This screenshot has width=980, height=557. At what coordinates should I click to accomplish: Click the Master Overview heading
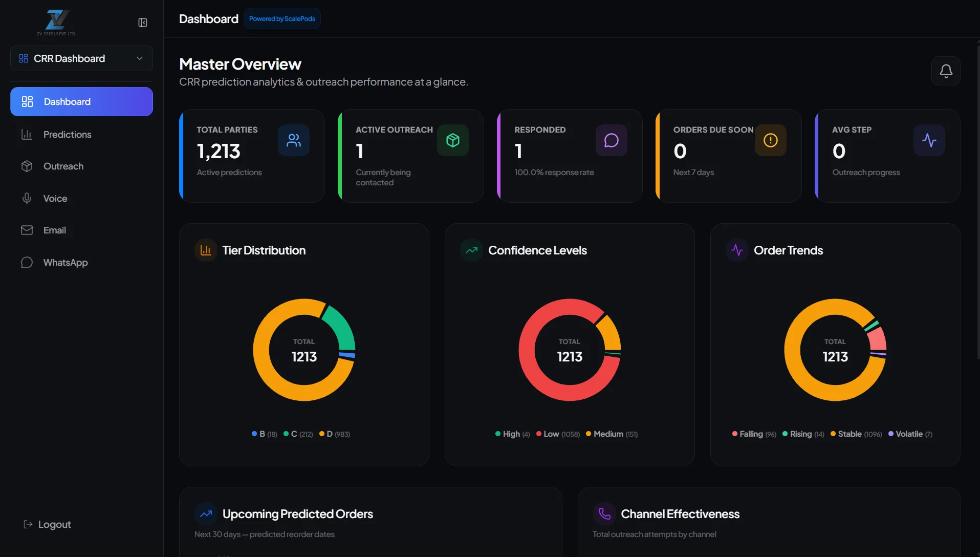(240, 64)
